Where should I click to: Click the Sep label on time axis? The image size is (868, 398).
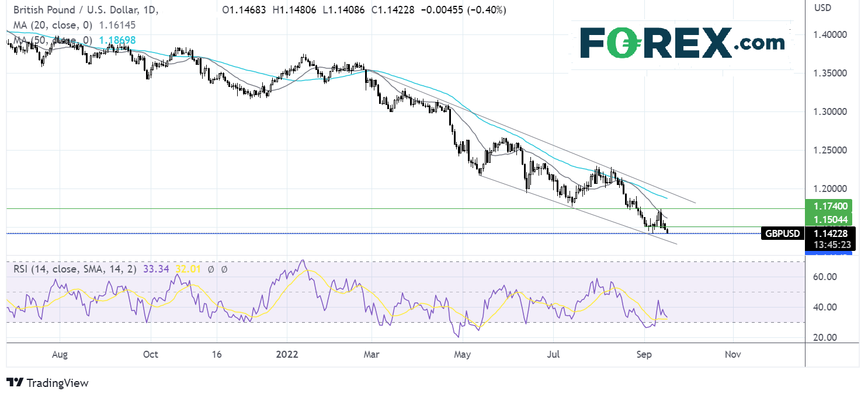tap(644, 354)
